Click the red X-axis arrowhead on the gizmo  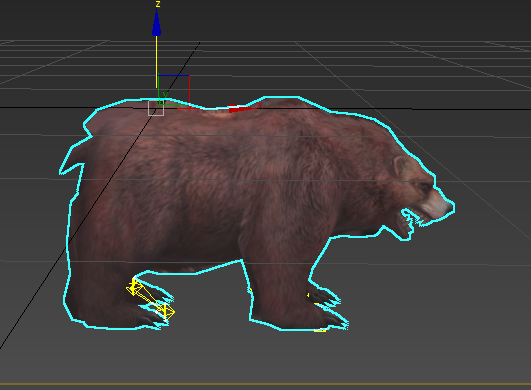coord(239,108)
